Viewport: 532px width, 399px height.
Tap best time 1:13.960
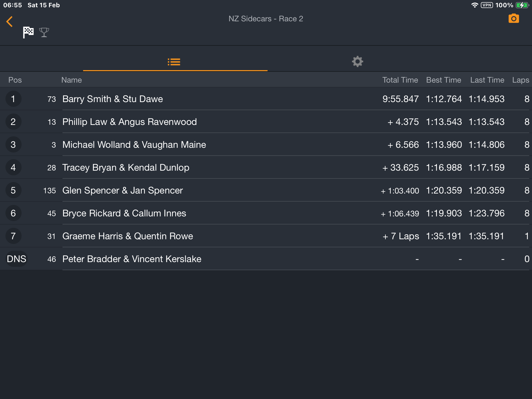pos(444,145)
